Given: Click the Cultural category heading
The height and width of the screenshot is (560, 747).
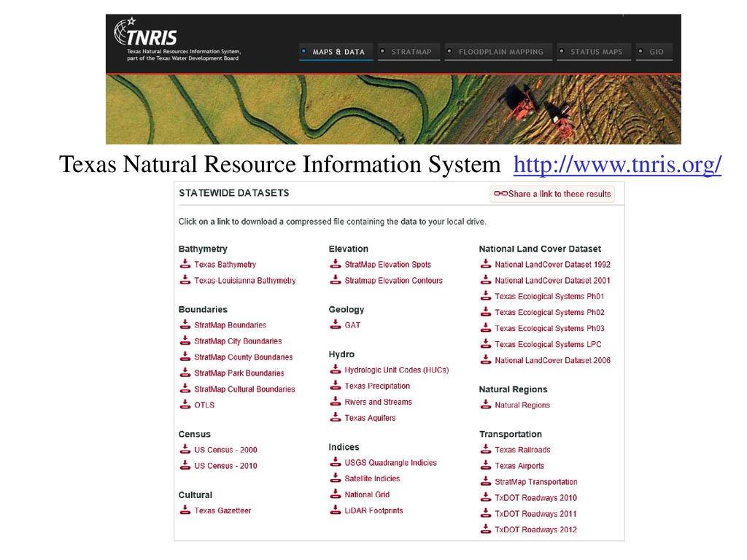Looking at the screenshot, I should [x=196, y=495].
